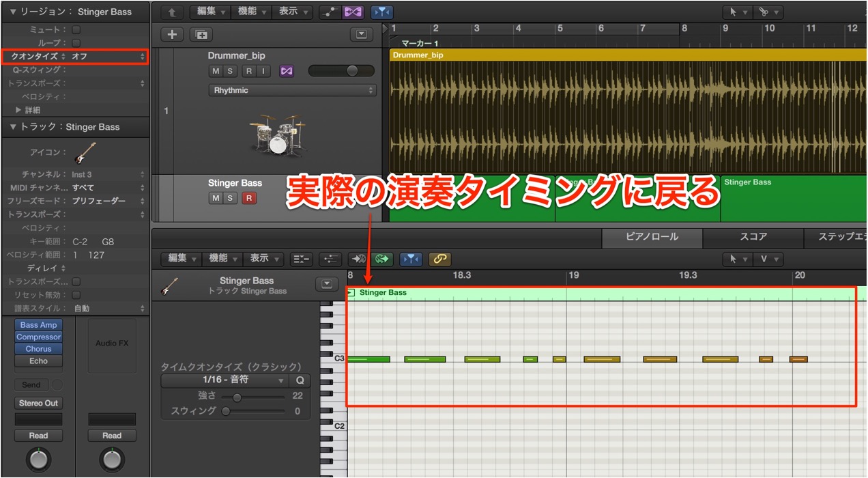Toggle input monitoring I on Drummer_bip track
Viewport: 868px width, 478px height.
pos(263,71)
